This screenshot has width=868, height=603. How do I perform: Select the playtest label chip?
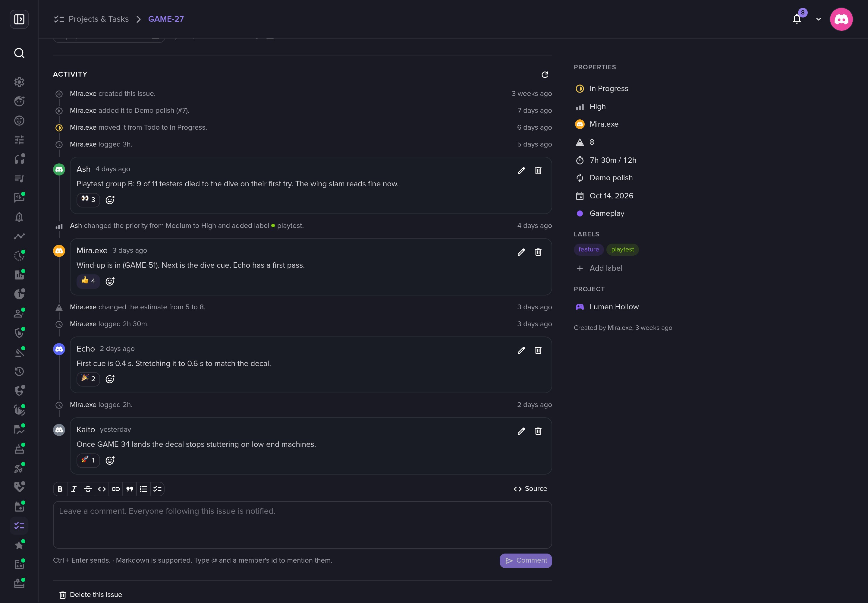pos(622,249)
